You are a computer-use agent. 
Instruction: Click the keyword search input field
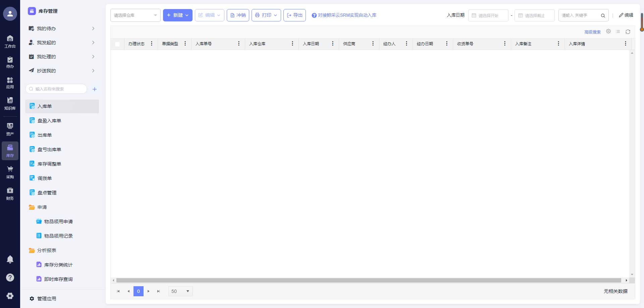580,15
